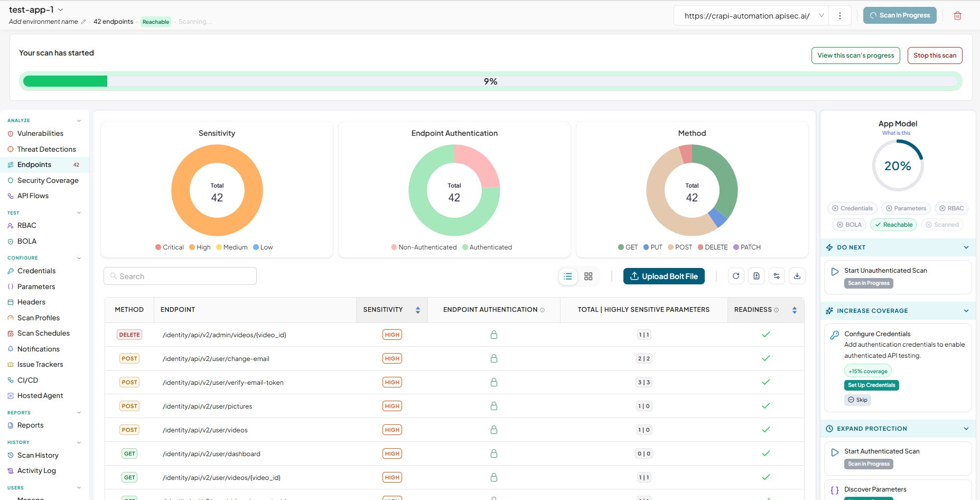Click Stop this scan button
This screenshot has height=500, width=980.
tap(935, 55)
